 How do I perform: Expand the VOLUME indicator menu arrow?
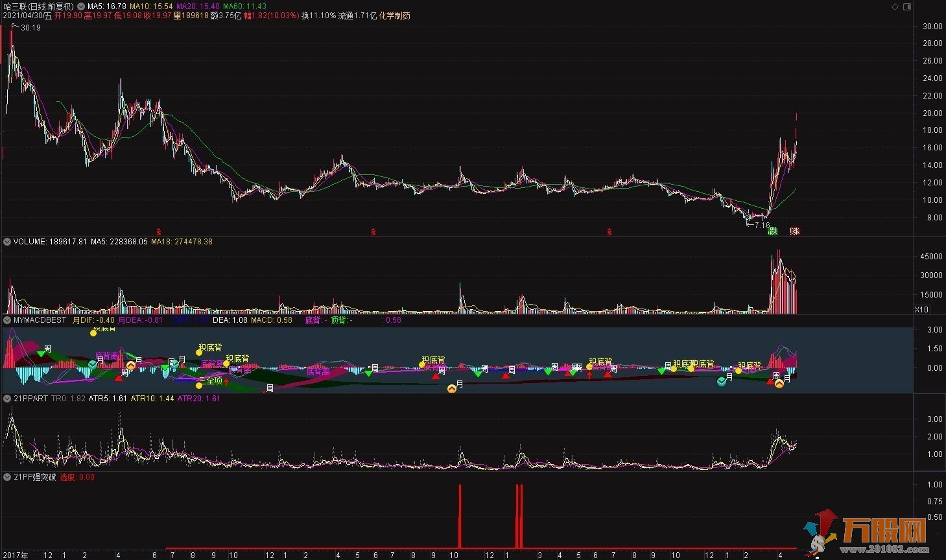point(7,242)
